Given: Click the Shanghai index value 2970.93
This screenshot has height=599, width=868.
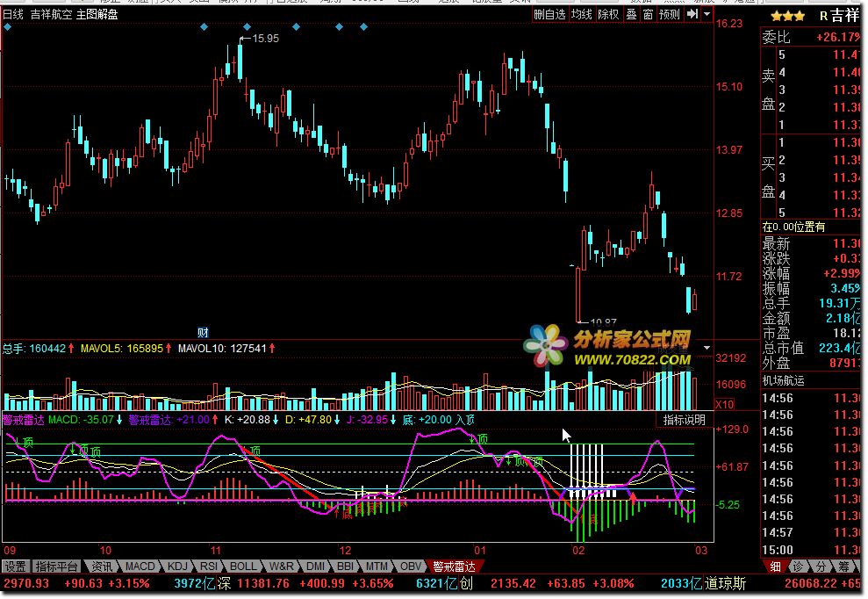Looking at the screenshot, I should pos(26,583).
